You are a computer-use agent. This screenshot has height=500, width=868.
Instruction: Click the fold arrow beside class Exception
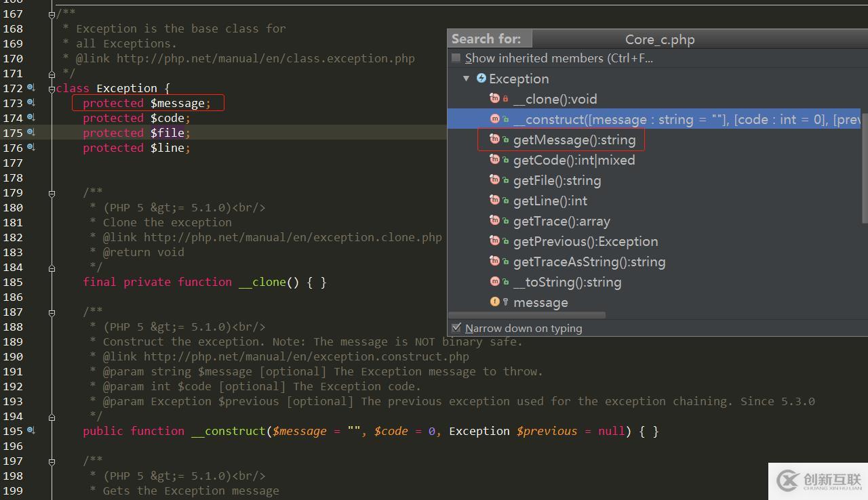51,88
